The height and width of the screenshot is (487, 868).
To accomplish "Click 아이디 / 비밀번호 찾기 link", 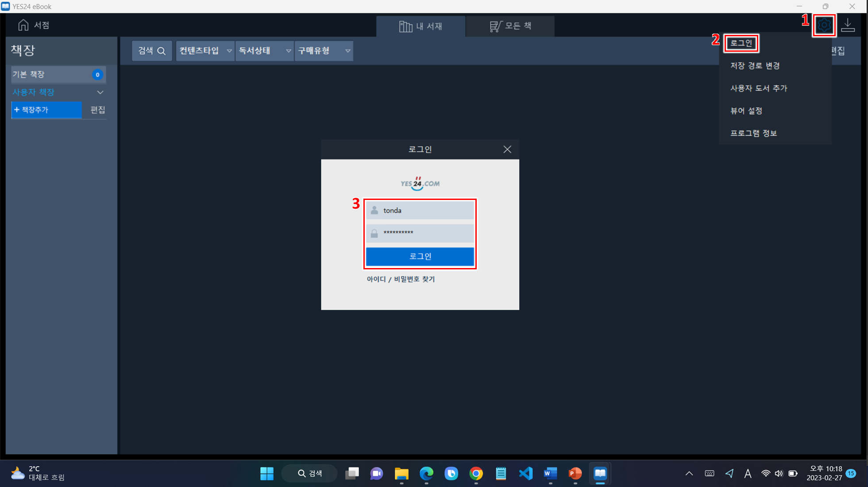I will [401, 279].
